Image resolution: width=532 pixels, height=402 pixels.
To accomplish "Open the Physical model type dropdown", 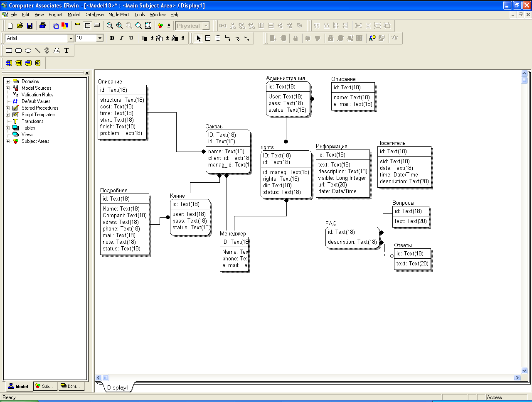I will pyautogui.click(x=206, y=26).
